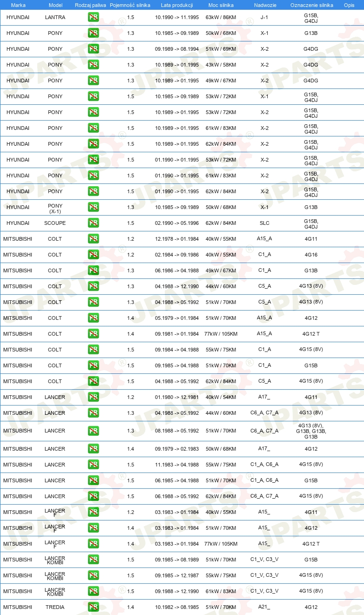Click the Lata produkcji column header
Screen dimensions: 364x615
click(177, 5)
